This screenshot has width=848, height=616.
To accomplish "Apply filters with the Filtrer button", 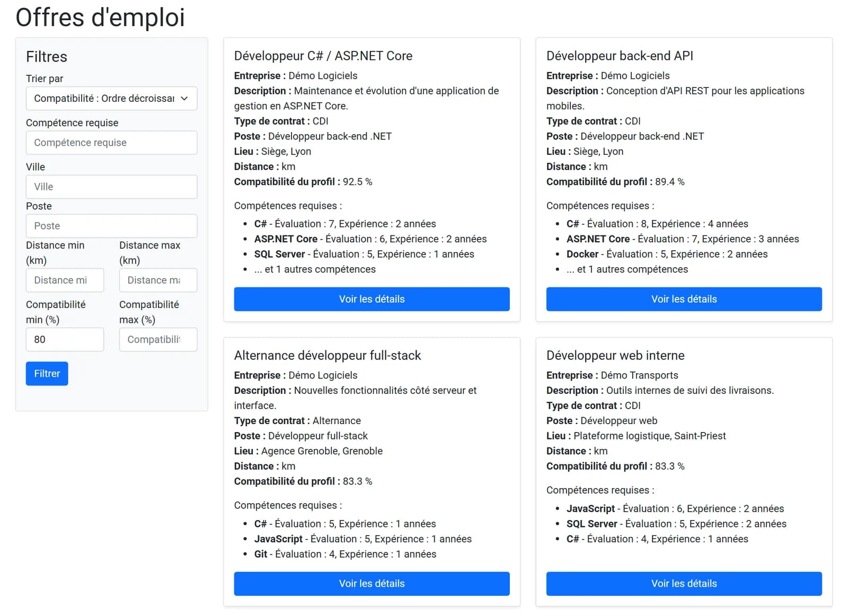I will [x=47, y=374].
